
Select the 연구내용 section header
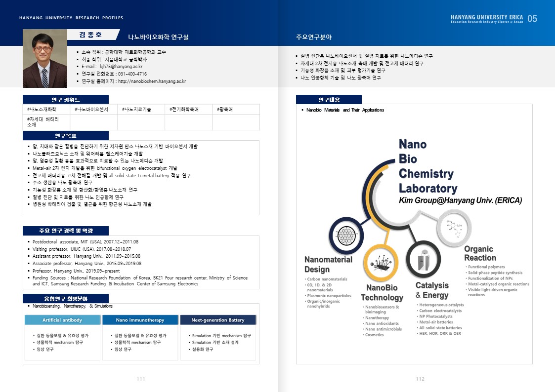click(x=329, y=100)
